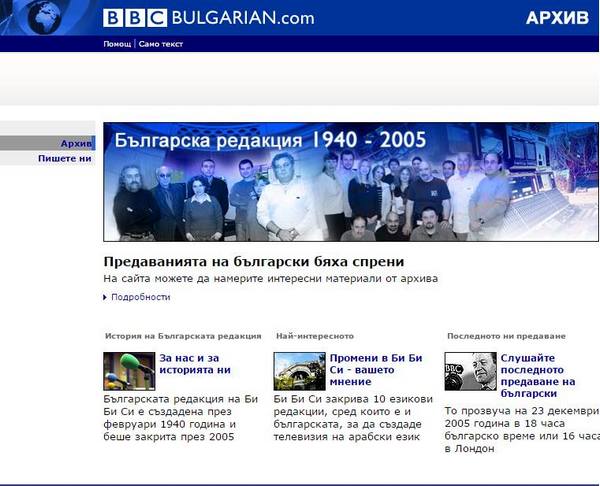
Task: Select Архив in the left sidebar
Action: tap(76, 143)
